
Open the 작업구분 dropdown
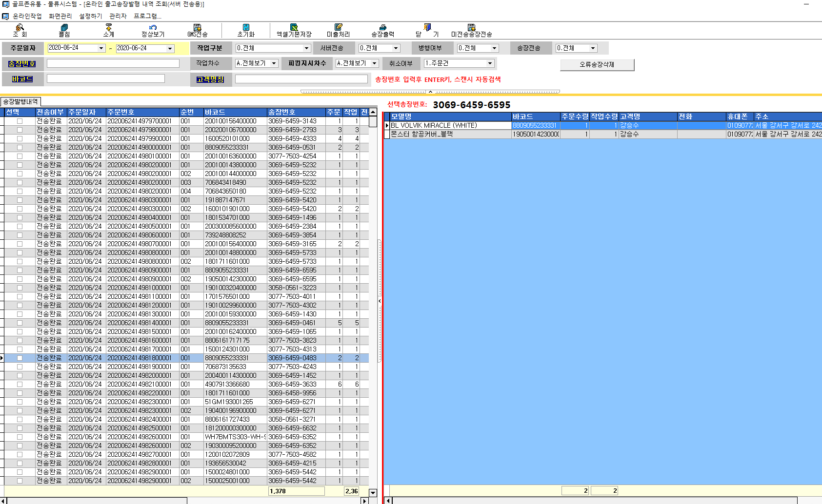(306, 48)
